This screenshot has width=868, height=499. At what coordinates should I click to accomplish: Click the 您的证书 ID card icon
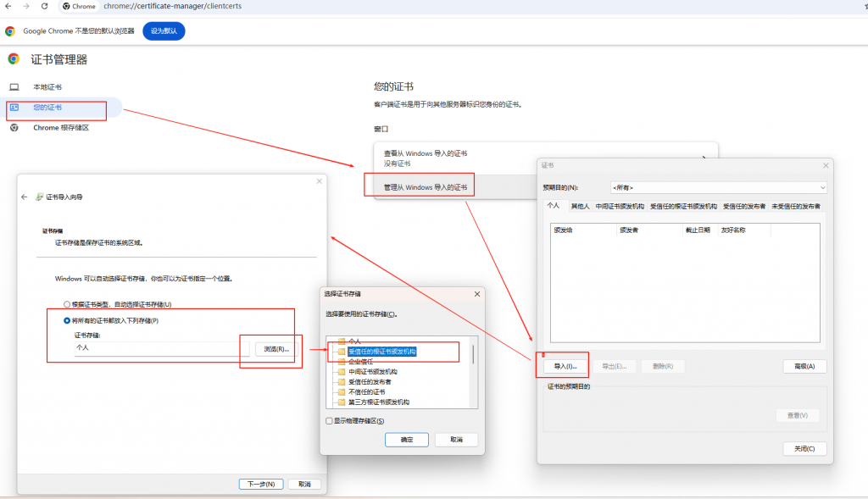coord(14,108)
